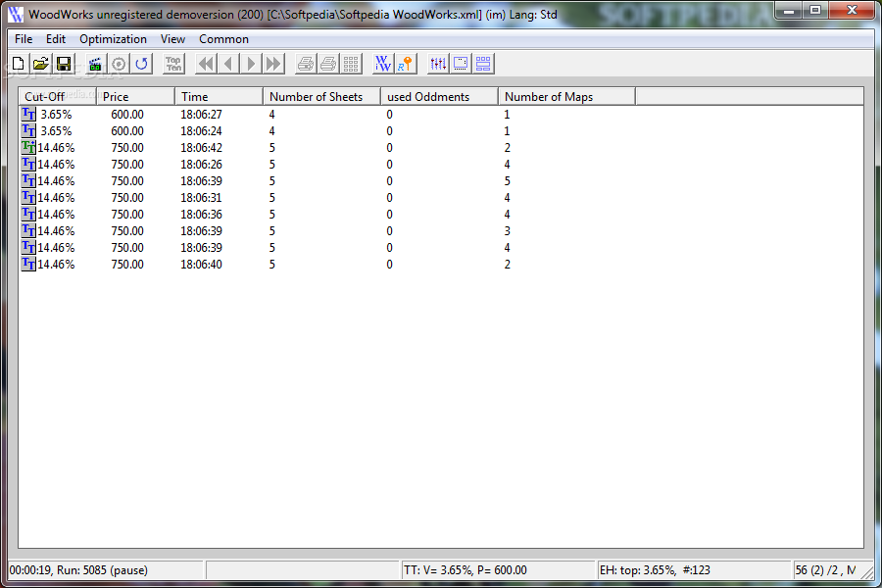Click the TT icon of row 18:06:40
Viewport: 882px width, 588px height.
(x=28, y=264)
